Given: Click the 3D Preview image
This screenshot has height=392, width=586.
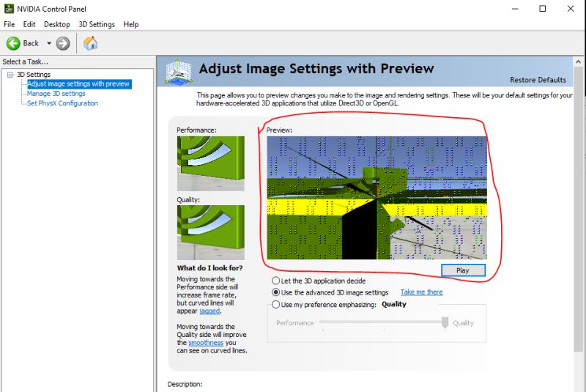Looking at the screenshot, I should pyautogui.click(x=377, y=198).
